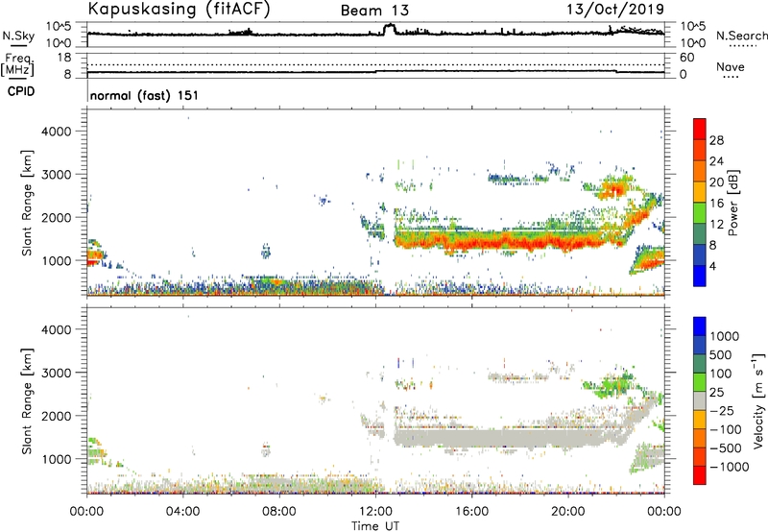The image size is (768, 532).
Task: Click the '60' Nave axis tick label
Action: coord(686,58)
